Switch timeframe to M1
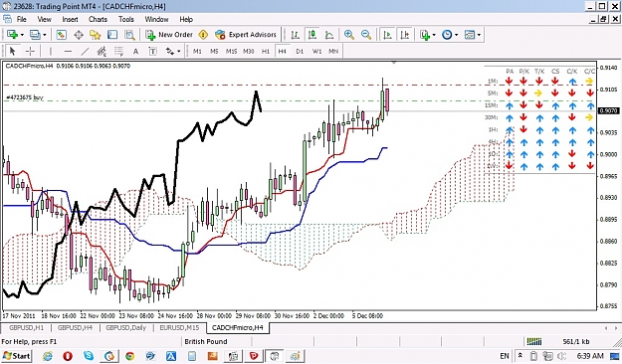622x364 pixels. click(x=197, y=51)
